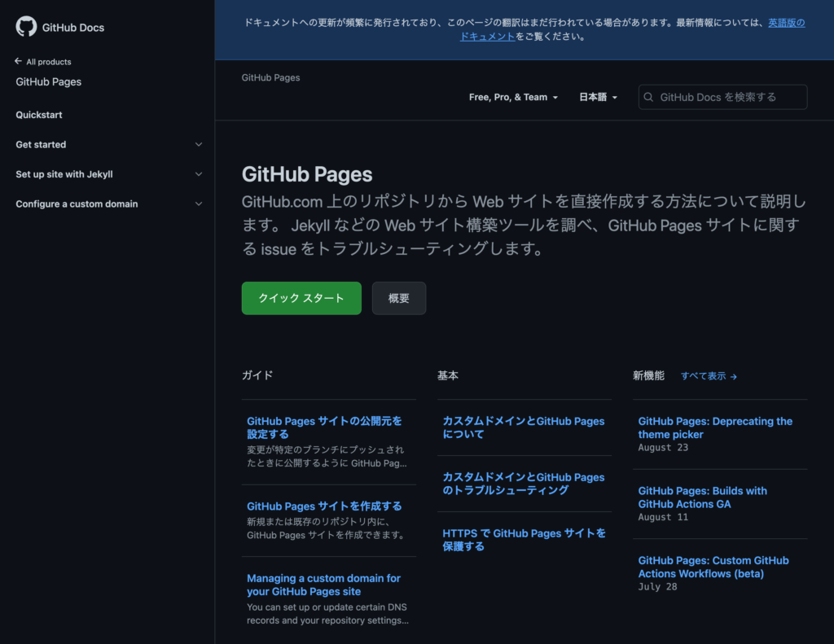This screenshot has height=644, width=834.
Task: Open Deprecating the theme picker article
Action: (715, 427)
